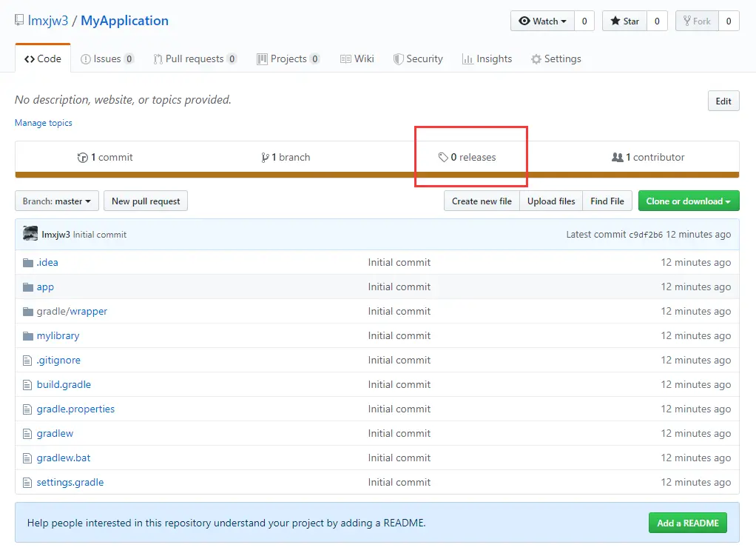Click the Watch count of 0
Viewport: 756px width, 556px height.
[x=584, y=21]
